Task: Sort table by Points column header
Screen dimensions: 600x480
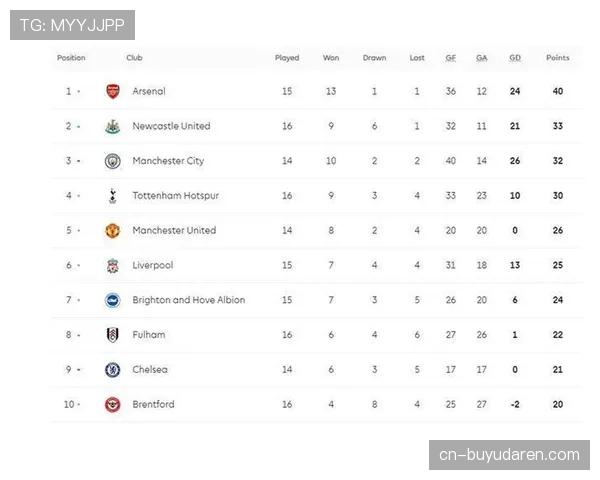Action: click(x=557, y=58)
